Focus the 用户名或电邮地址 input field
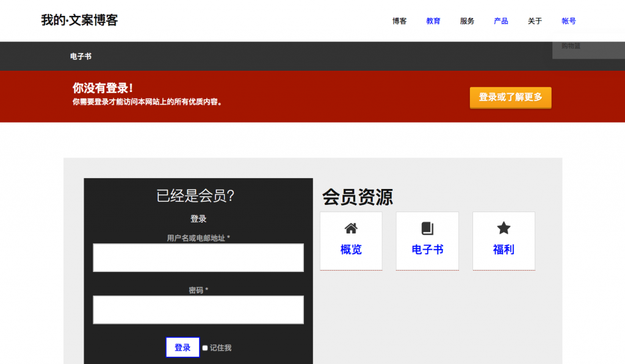This screenshot has height=364, width=625. 198,258
